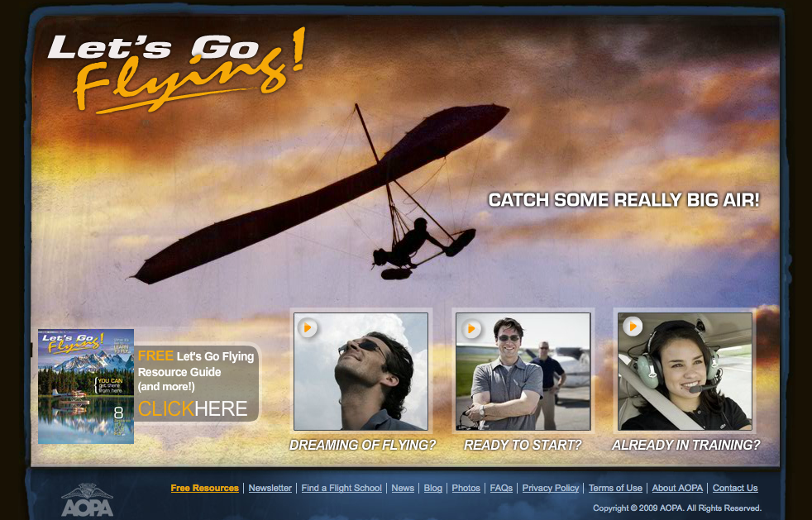Select the woman with headset thumbnail
812x520 pixels.
tap(685, 371)
